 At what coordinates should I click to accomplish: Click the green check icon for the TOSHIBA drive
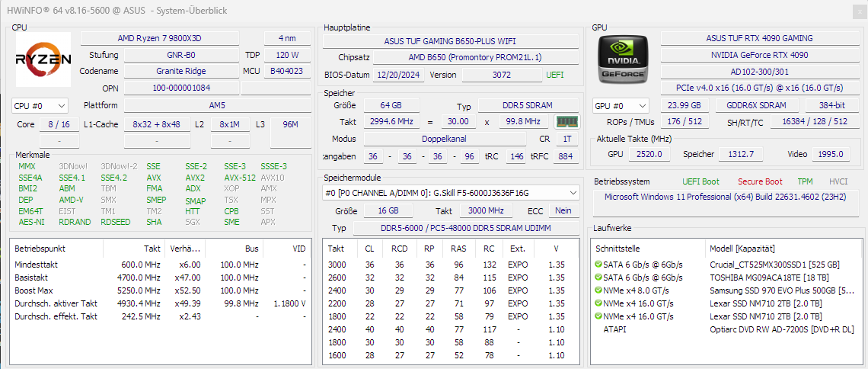(x=598, y=278)
